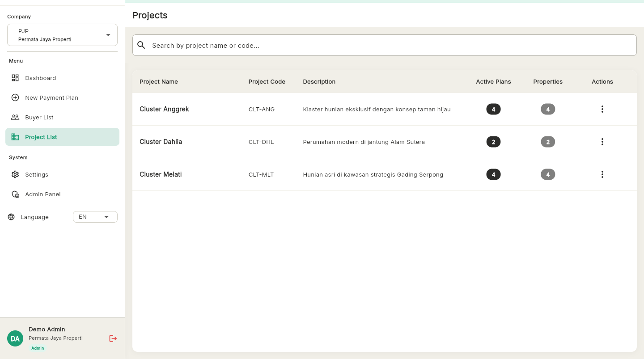The width and height of the screenshot is (644, 359).
Task: Click the New Payment Plan plus icon
Action: pyautogui.click(x=15, y=97)
